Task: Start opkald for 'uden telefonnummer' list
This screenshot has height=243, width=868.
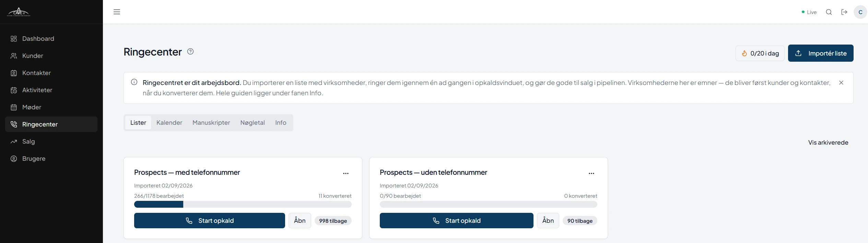Action: (457, 221)
